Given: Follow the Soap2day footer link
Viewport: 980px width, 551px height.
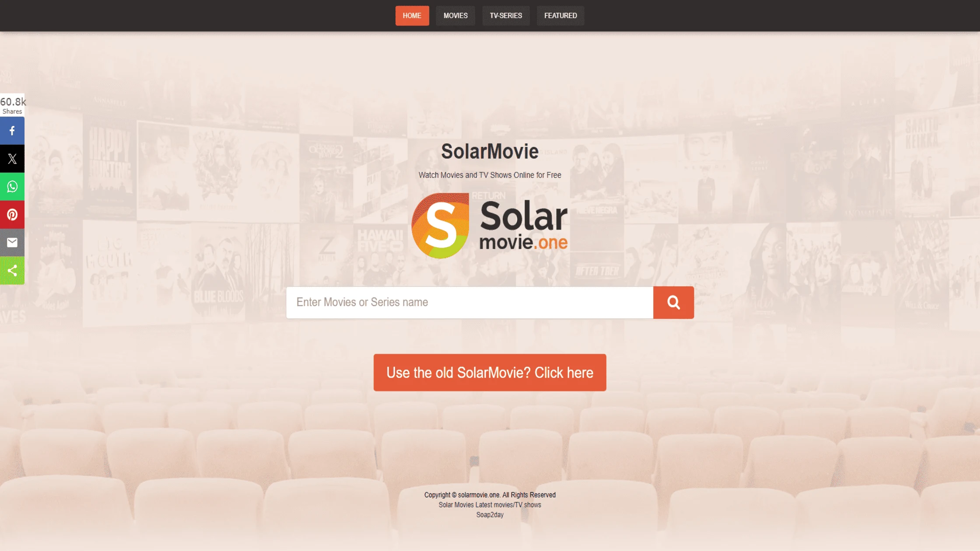Looking at the screenshot, I should 490,515.
